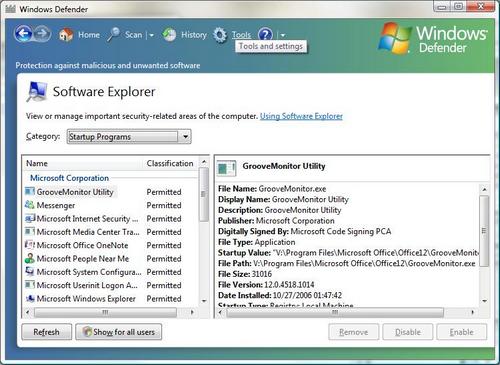The image size is (500, 365).
Task: Click the Microsoft Internet Security row icon
Action: (30, 218)
